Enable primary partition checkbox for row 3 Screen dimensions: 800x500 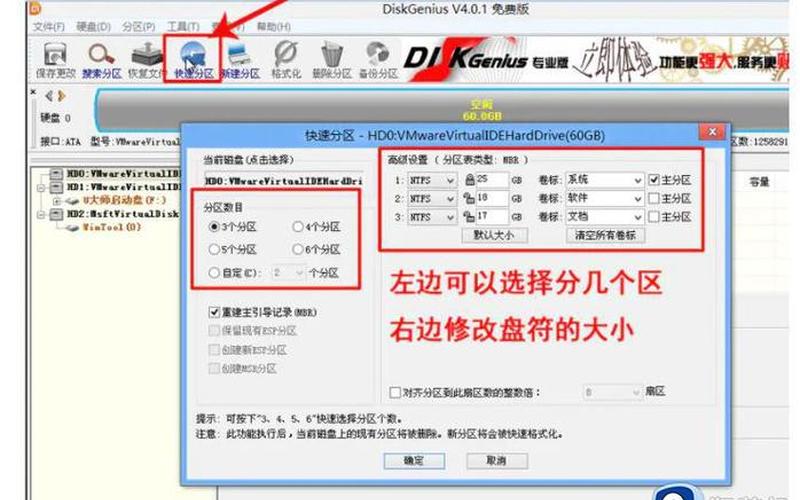click(654, 217)
